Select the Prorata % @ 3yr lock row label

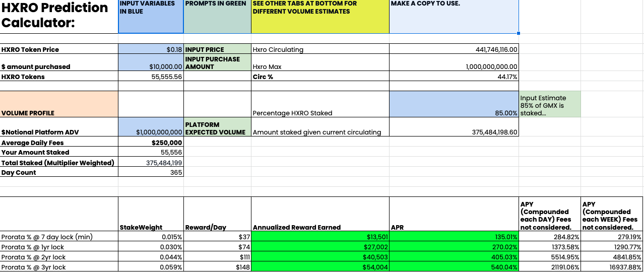pyautogui.click(x=59, y=267)
